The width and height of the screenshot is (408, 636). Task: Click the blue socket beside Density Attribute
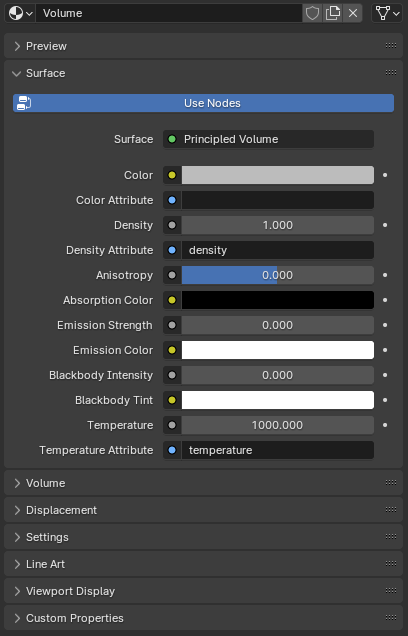[x=172, y=250]
